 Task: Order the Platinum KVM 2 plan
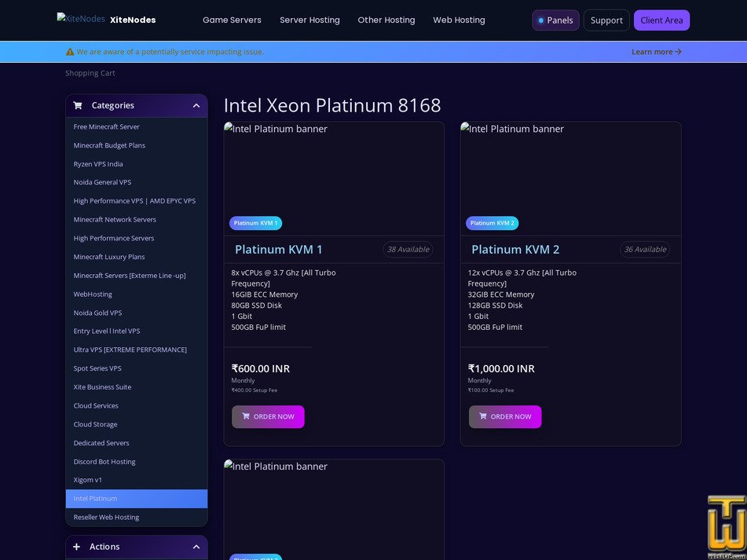tap(505, 417)
